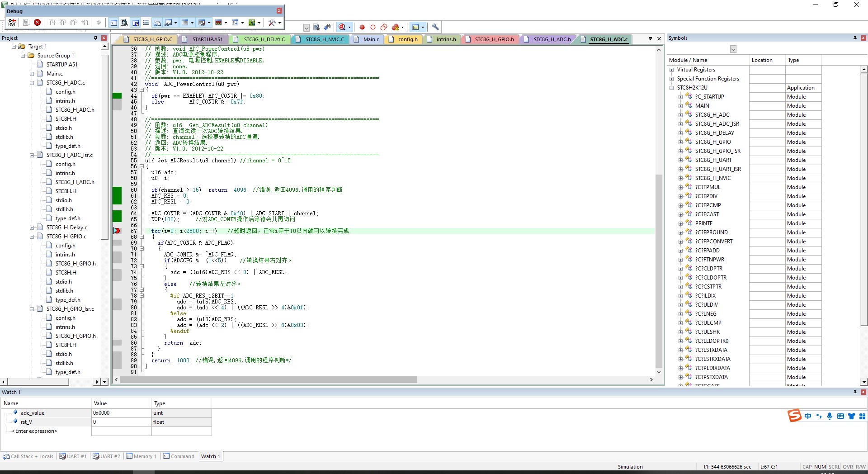Open the Memory Windows dropdown arrow
Image resolution: width=868 pixels, height=474 pixels.
[192, 23]
